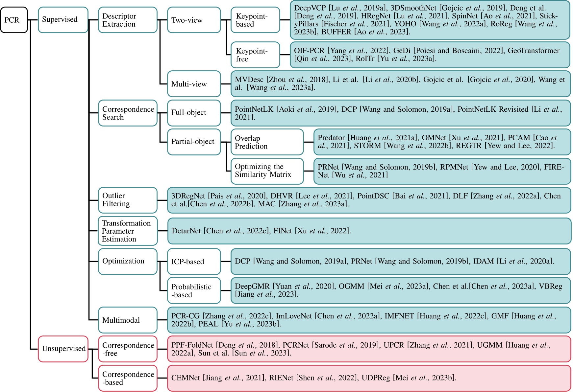Select the PCR root node
The width and height of the screenshot is (573, 392).
pos(14,20)
